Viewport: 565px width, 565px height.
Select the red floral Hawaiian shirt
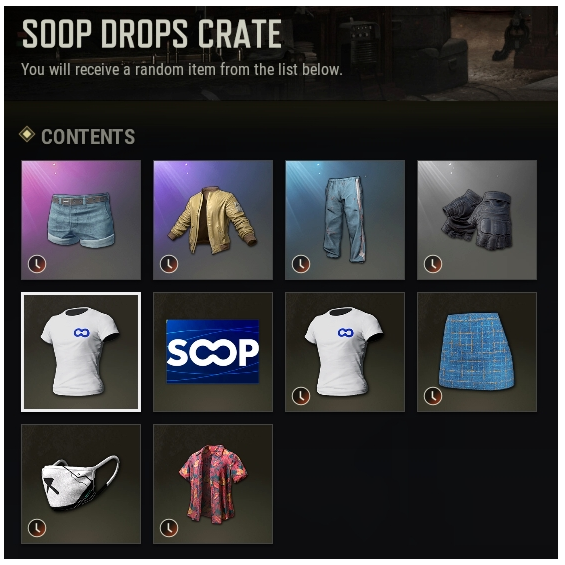coord(213,484)
